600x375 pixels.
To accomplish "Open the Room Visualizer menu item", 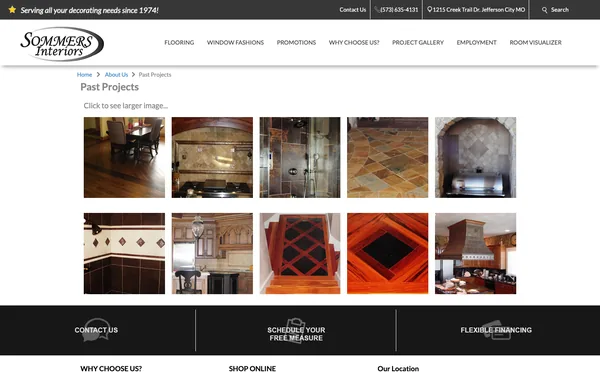I will 535,42.
